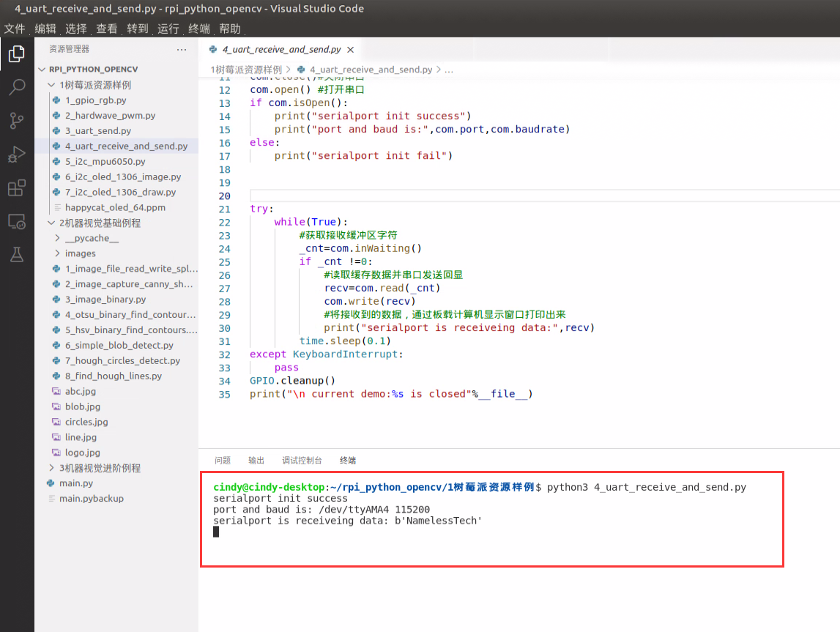Open the 终端 menu in menu bar
840x632 pixels.
point(198,29)
